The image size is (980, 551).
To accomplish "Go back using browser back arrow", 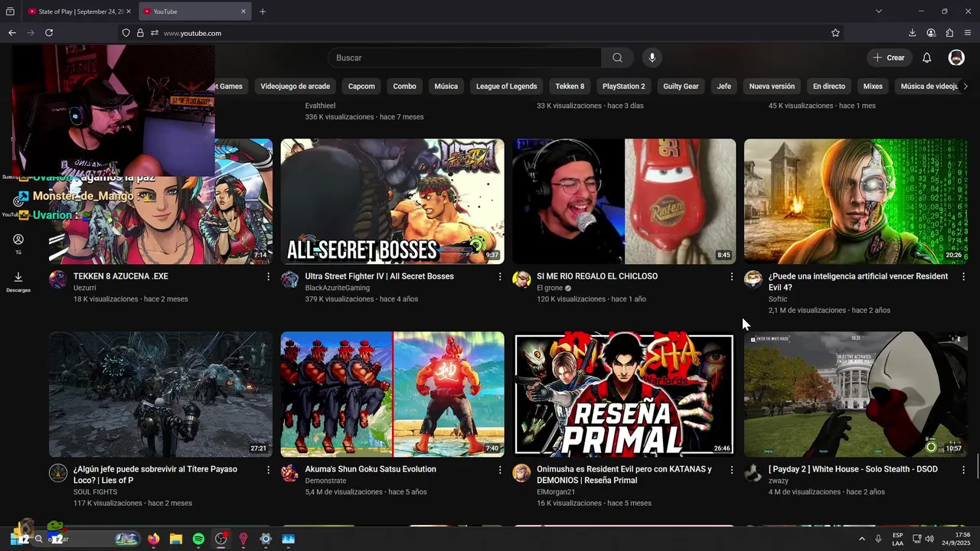I will pyautogui.click(x=12, y=33).
